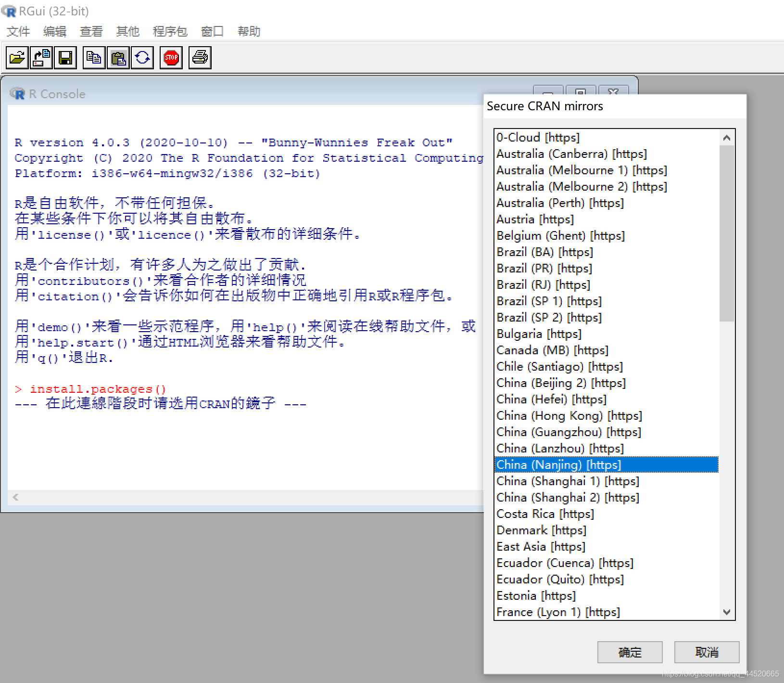
Task: Click the Secure CRAN mirrors dialog title
Action: pyautogui.click(x=544, y=106)
